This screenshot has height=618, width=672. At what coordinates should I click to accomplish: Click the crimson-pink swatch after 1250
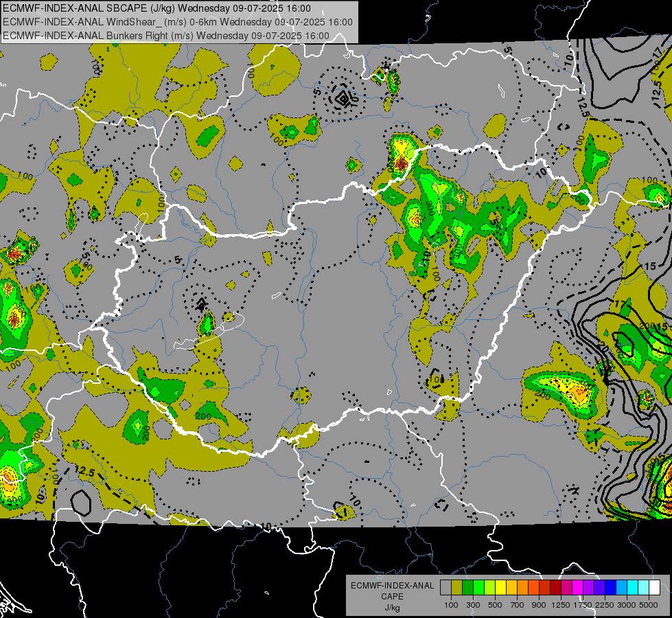click(x=566, y=588)
